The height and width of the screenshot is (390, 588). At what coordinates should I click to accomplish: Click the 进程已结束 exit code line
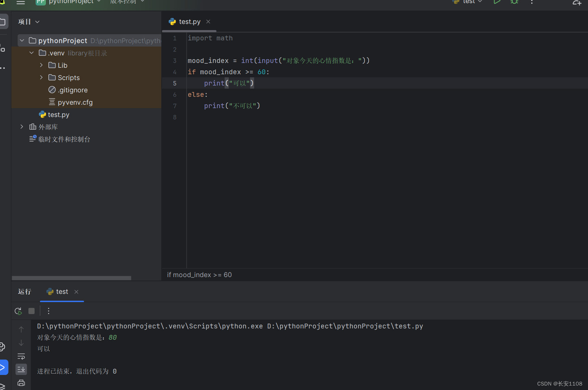click(x=77, y=372)
